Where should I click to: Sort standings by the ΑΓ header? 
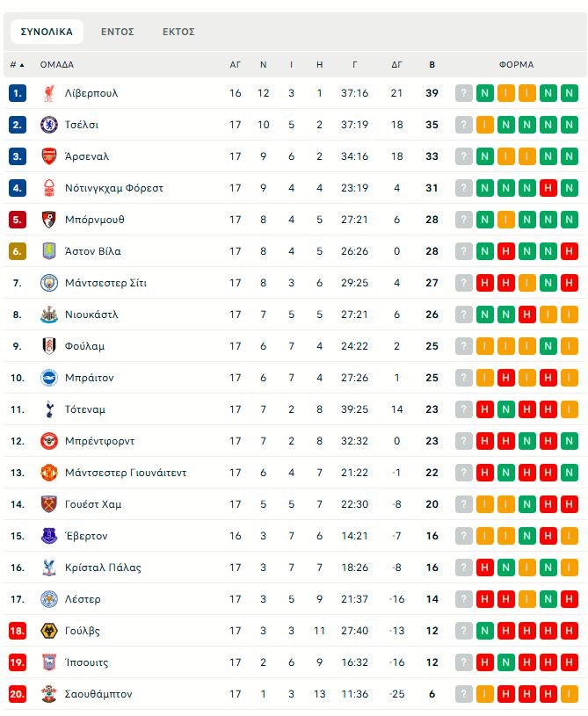[236, 64]
